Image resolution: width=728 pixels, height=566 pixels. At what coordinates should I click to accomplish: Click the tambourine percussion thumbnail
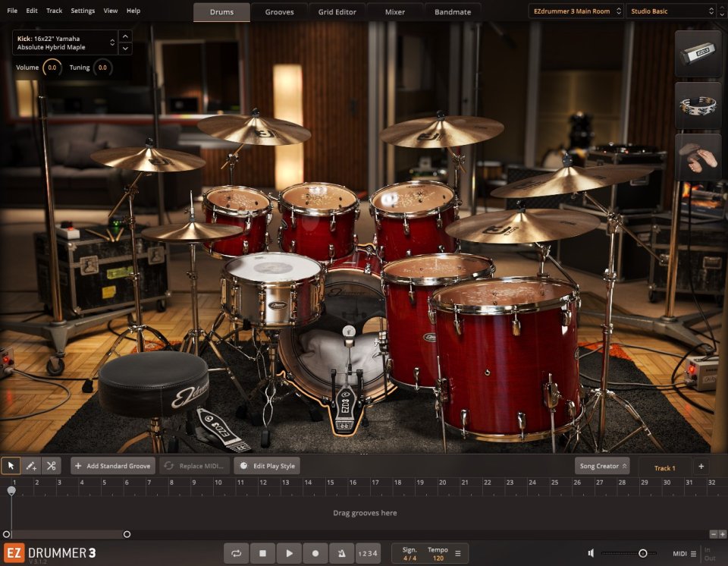click(x=698, y=105)
